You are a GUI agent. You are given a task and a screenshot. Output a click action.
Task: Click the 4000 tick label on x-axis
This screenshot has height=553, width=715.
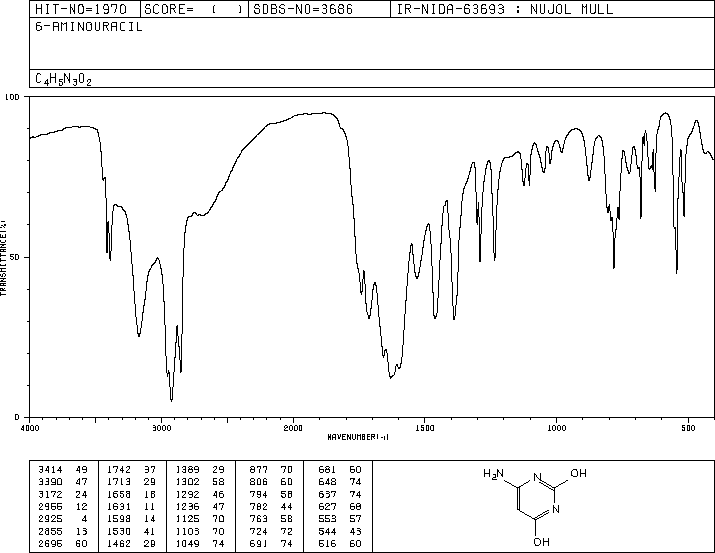pyautogui.click(x=30, y=428)
